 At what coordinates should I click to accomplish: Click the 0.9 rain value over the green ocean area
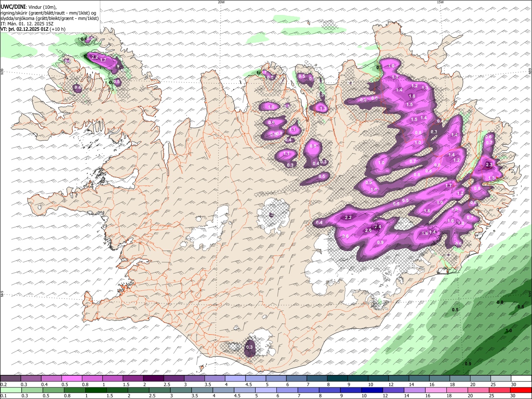point(468,364)
